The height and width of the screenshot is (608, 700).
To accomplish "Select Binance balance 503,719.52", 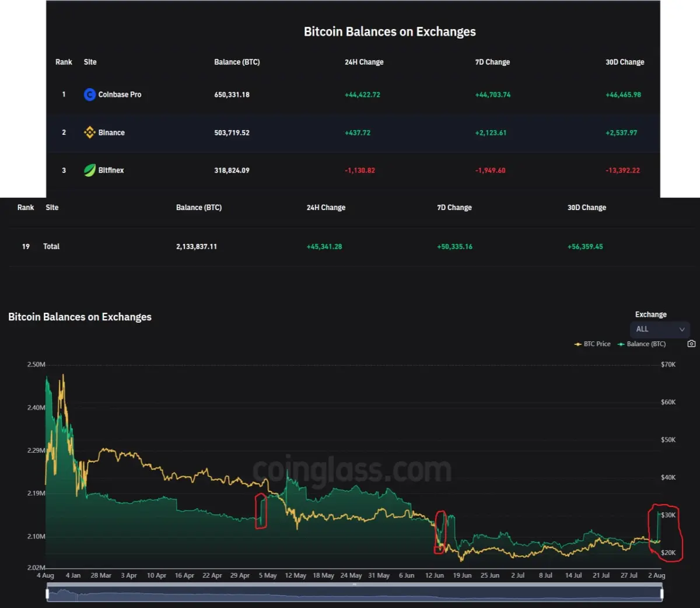I will [x=232, y=132].
